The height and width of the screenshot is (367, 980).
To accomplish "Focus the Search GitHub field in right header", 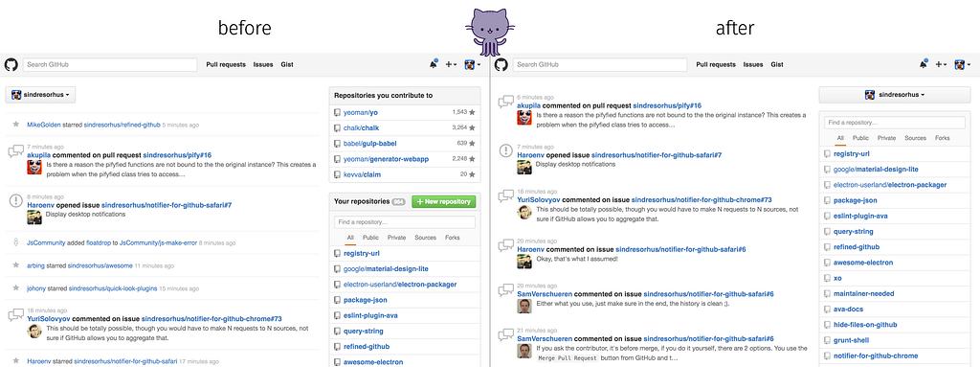I will pyautogui.click(x=599, y=64).
